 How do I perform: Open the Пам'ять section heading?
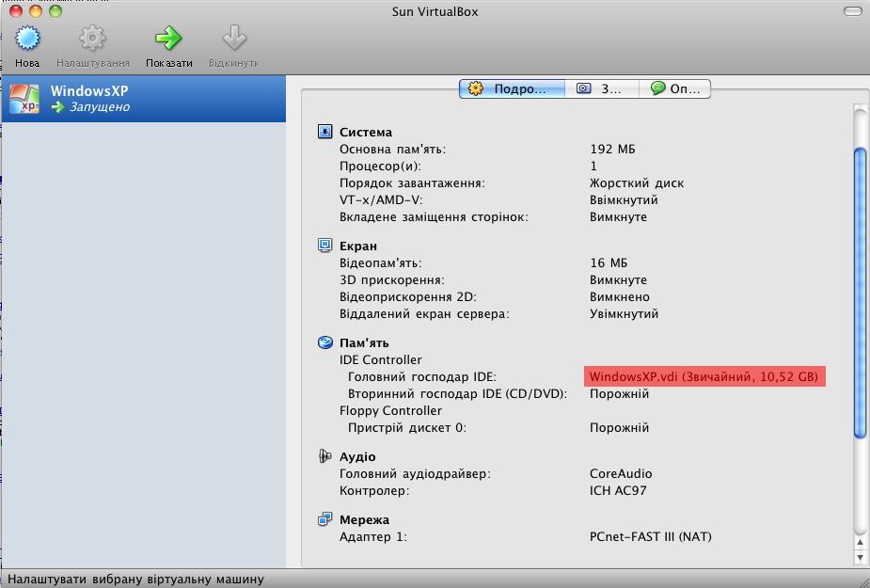point(364,343)
